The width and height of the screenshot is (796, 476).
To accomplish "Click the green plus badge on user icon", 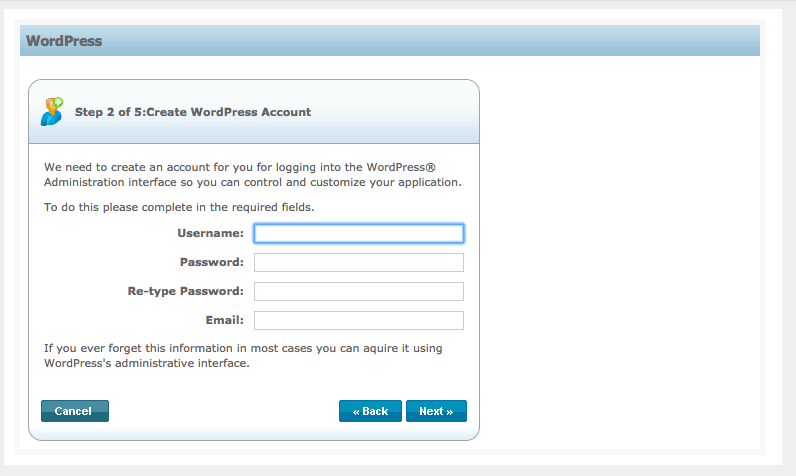I will (58, 101).
